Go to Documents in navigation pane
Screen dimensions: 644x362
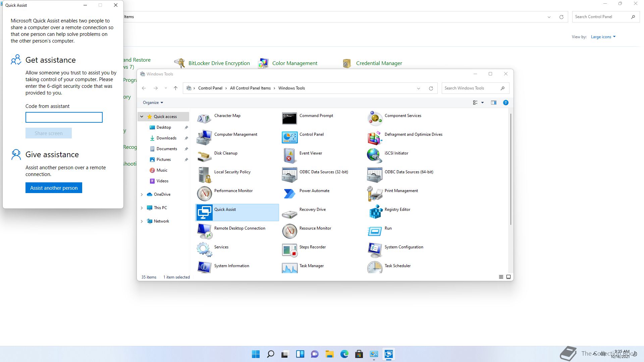click(x=167, y=149)
